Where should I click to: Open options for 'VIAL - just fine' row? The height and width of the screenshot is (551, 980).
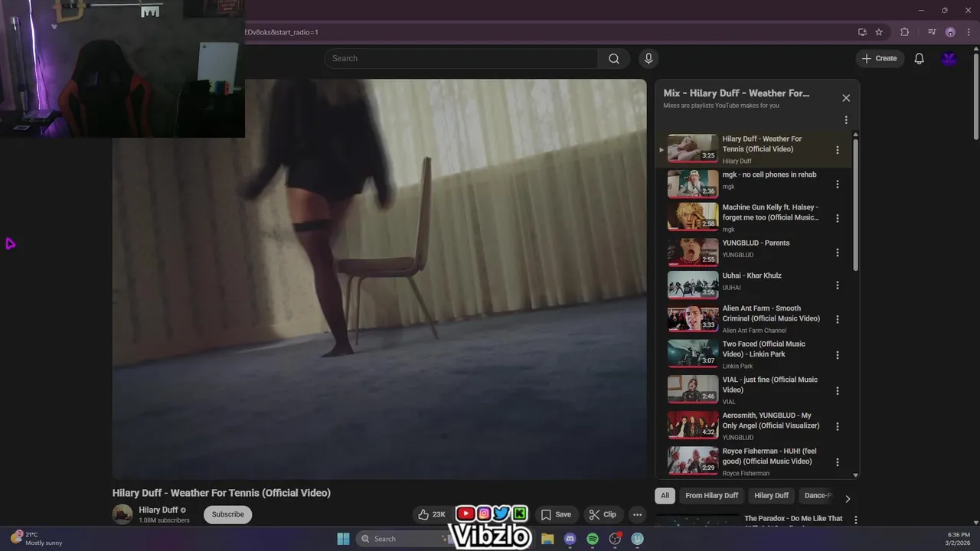click(837, 390)
